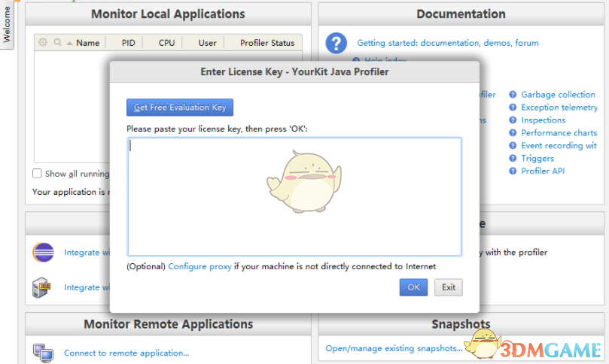Click help icon beside Exception telemetry

tap(513, 108)
